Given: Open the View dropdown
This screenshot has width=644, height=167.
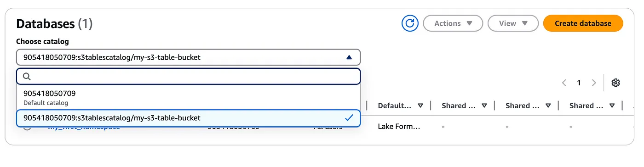Looking at the screenshot, I should click(x=513, y=23).
